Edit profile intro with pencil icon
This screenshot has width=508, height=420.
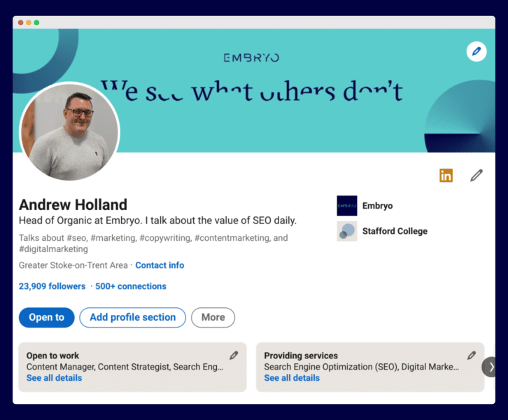pos(477,175)
